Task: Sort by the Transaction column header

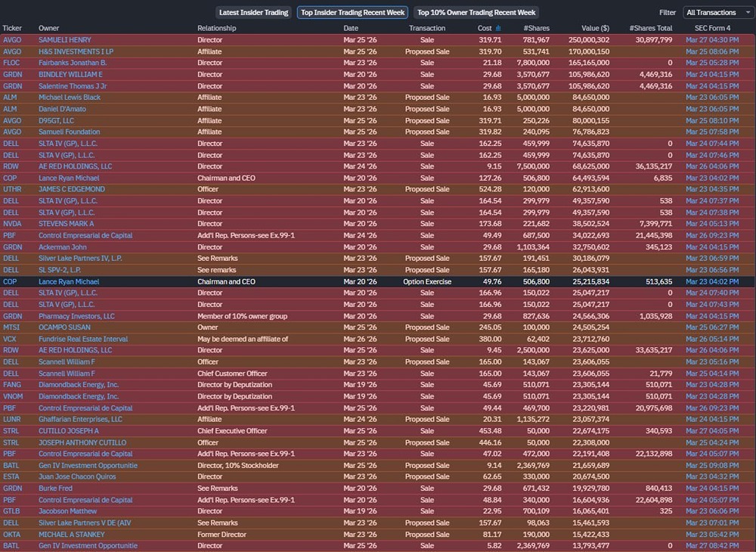Action: coord(427,28)
